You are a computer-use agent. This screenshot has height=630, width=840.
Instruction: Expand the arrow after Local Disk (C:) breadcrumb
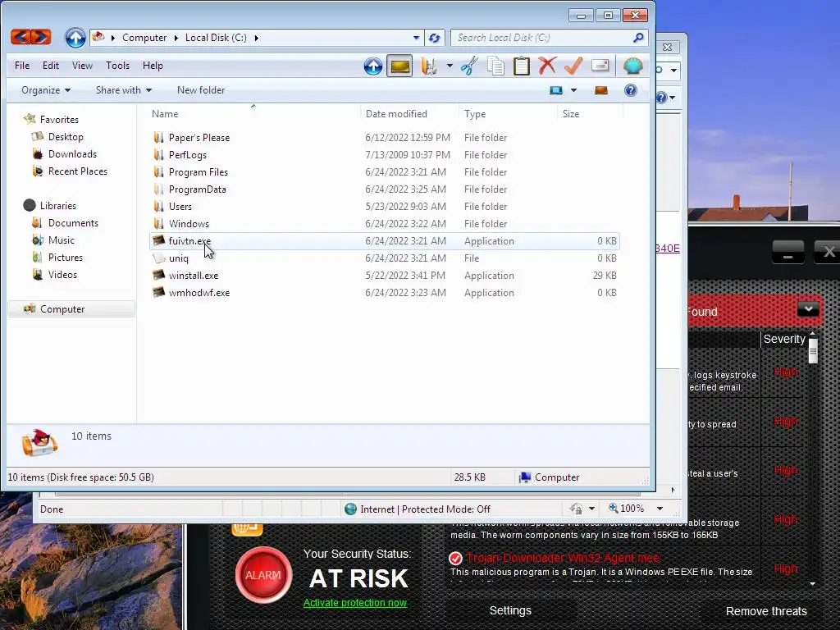coord(257,38)
